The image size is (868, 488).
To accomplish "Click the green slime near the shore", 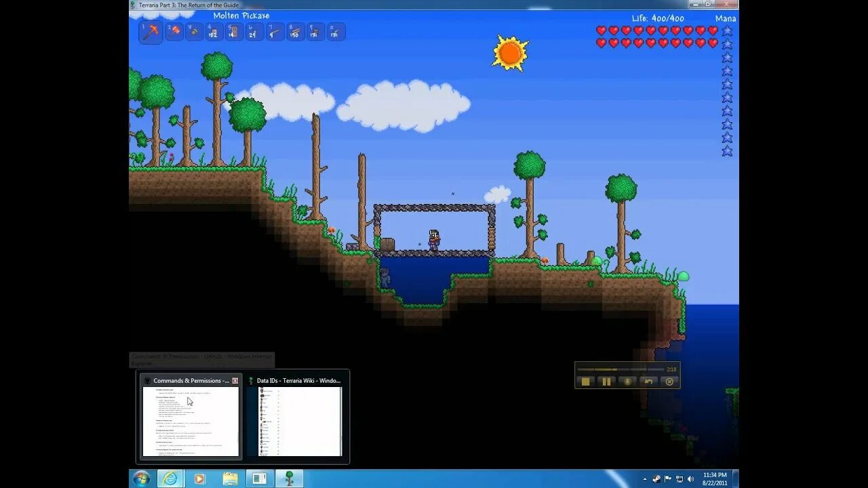I will [x=683, y=276].
